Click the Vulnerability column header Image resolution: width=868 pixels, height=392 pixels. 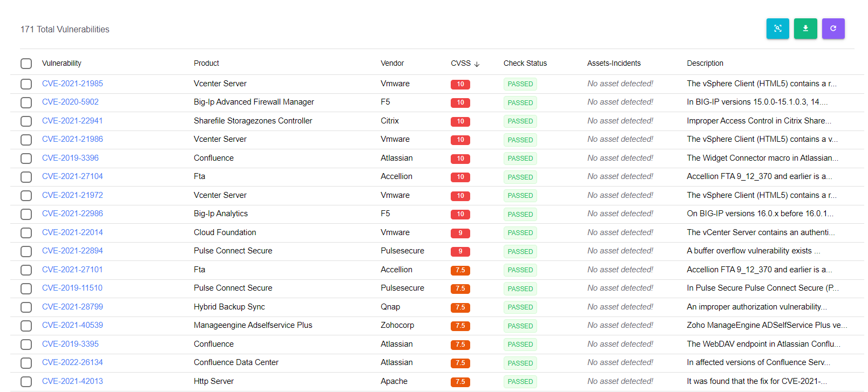pos(62,63)
